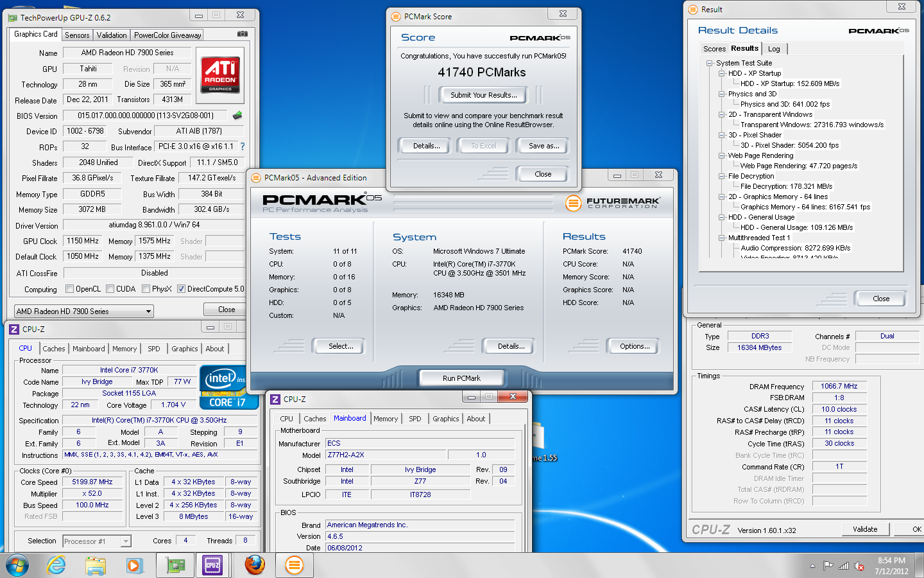Viewport: 924px width, 578px height.
Task: Click the GPU-Z title bar icon
Action: (x=13, y=17)
